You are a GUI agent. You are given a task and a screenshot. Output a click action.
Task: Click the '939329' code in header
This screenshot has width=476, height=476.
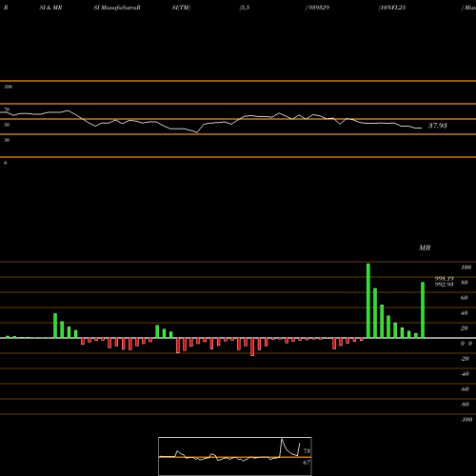coord(319,8)
